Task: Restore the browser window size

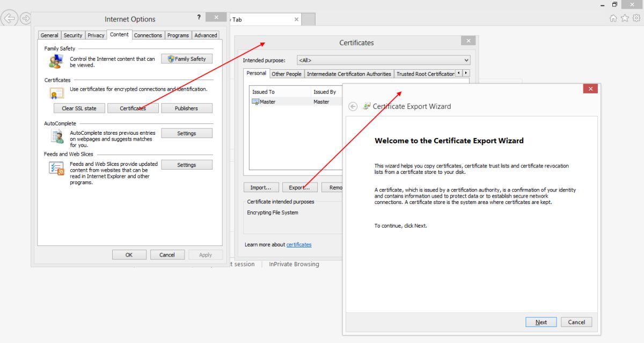Action: [x=615, y=4]
